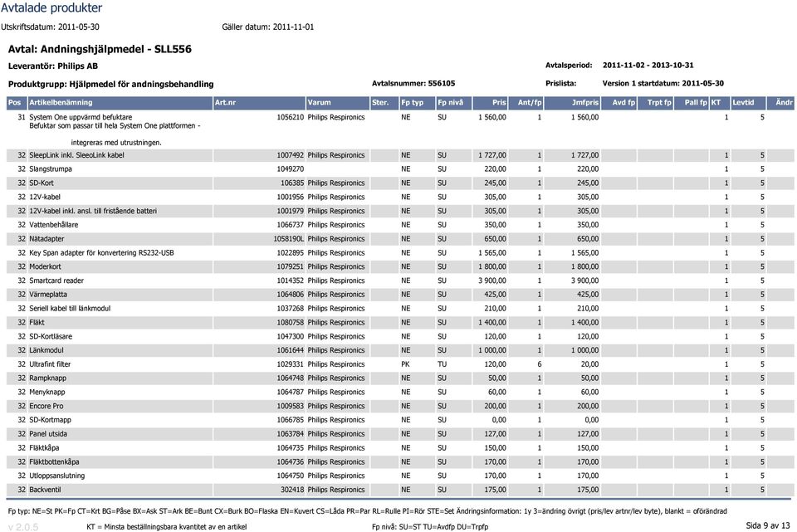Click the price 1 727,00 in Pris column
The width and height of the screenshot is (797, 532).
[492, 155]
